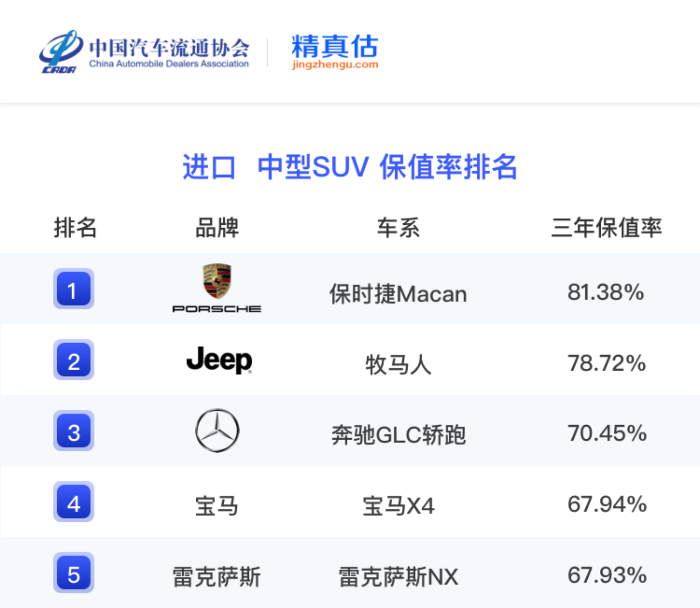Click the 精真估 brand title
700x608 pixels.
click(x=335, y=46)
